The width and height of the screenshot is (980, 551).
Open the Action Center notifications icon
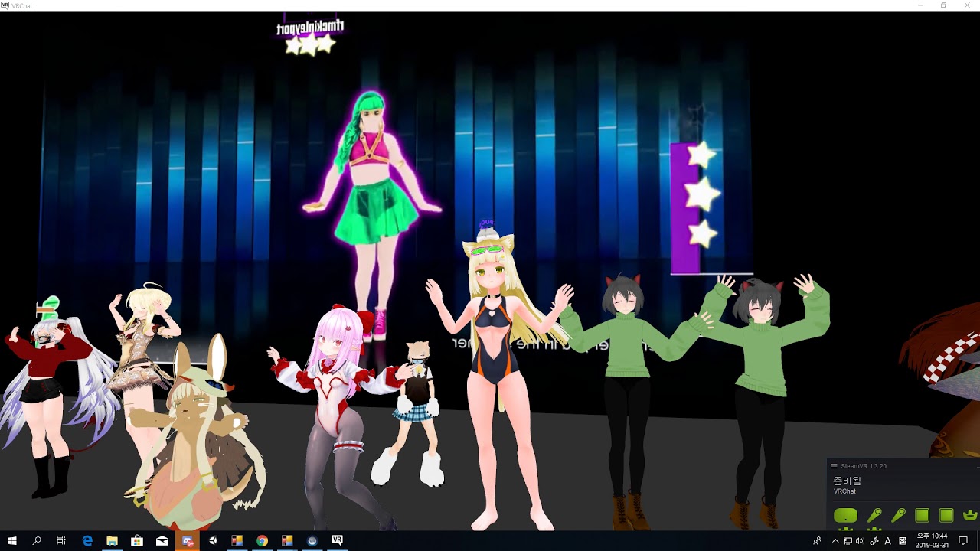click(x=963, y=540)
